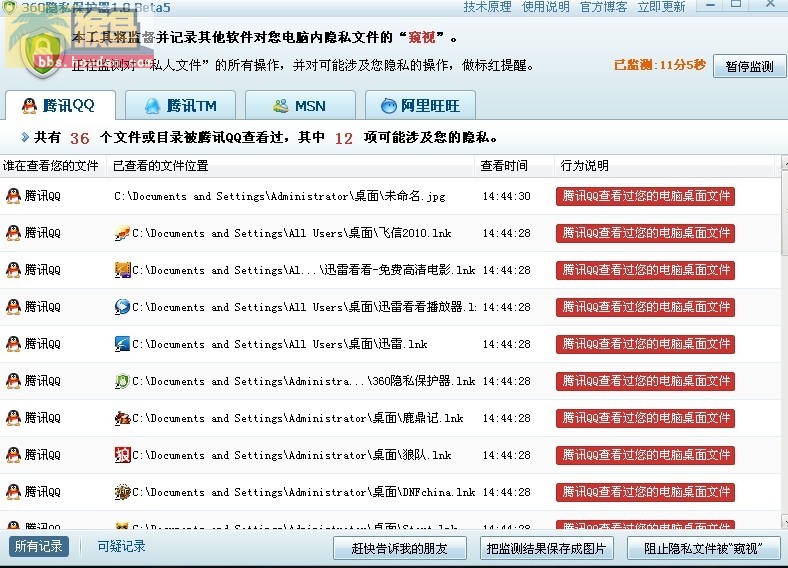Open the 技术原理 link

click(487, 7)
